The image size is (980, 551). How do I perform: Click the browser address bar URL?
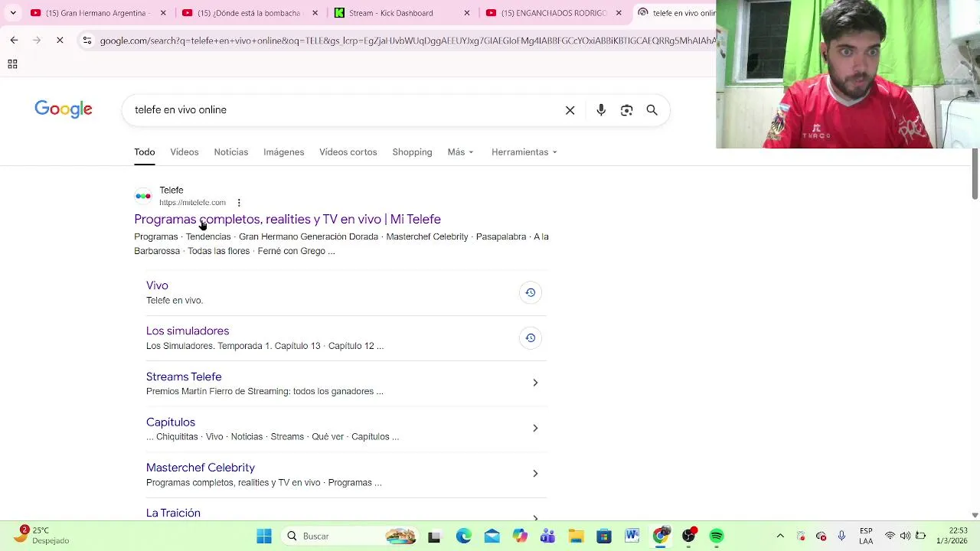point(407,41)
